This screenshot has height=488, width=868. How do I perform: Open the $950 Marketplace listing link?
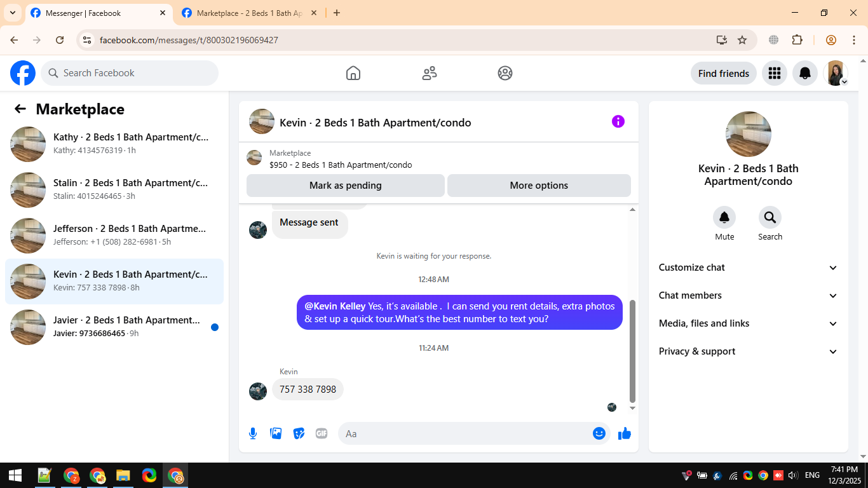pyautogui.click(x=341, y=165)
